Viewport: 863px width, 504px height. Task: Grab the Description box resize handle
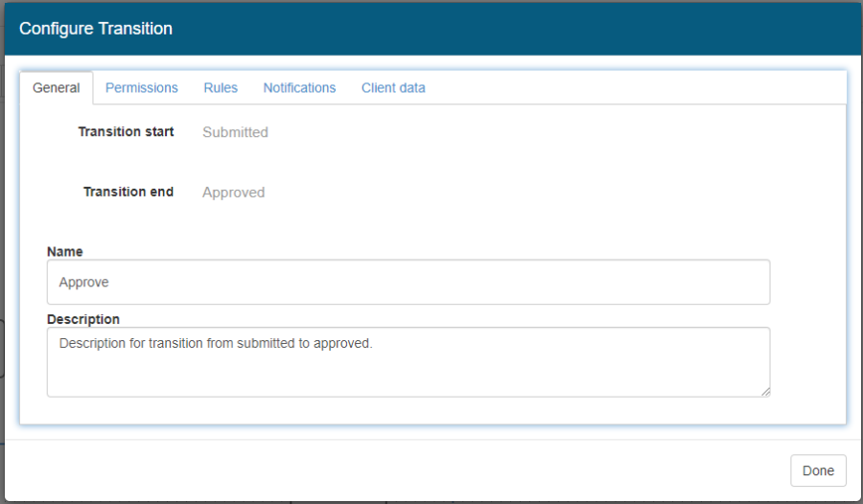pos(765,391)
